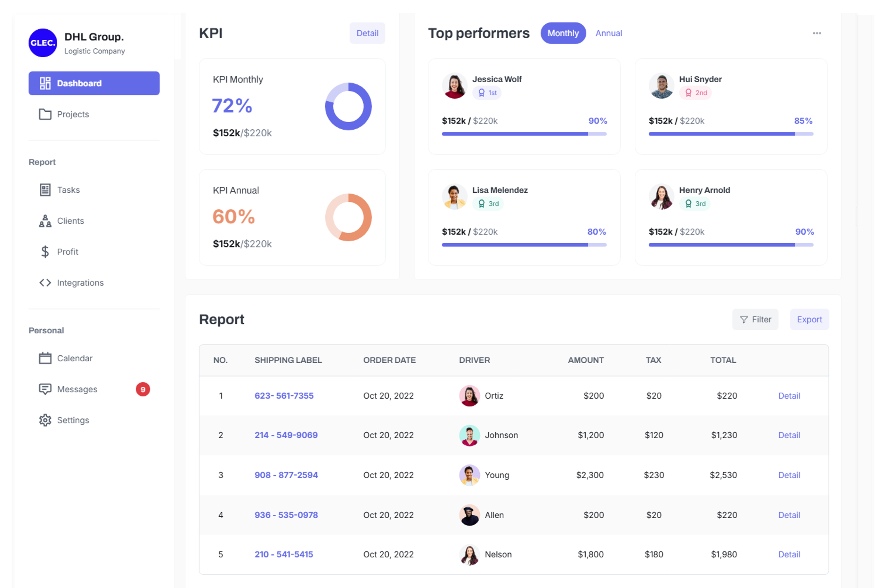Open Detail for Ortiz's order
This screenshot has height=588, width=886.
pyautogui.click(x=789, y=396)
